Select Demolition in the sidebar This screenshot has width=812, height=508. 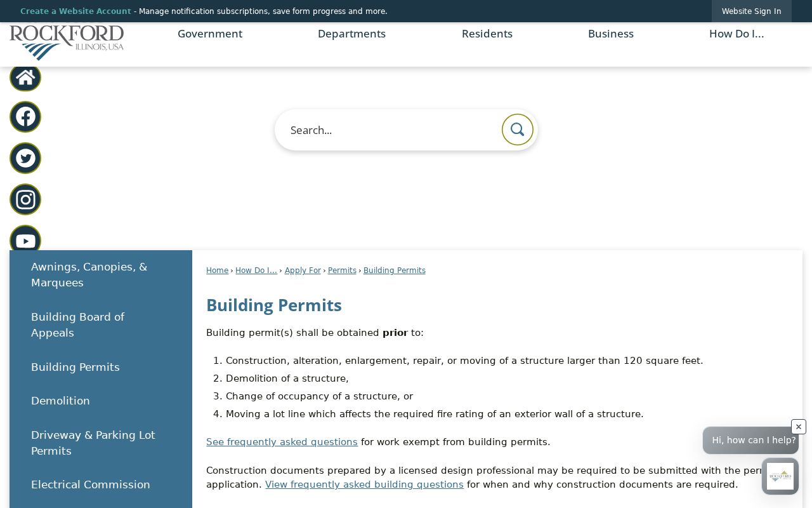101,401
